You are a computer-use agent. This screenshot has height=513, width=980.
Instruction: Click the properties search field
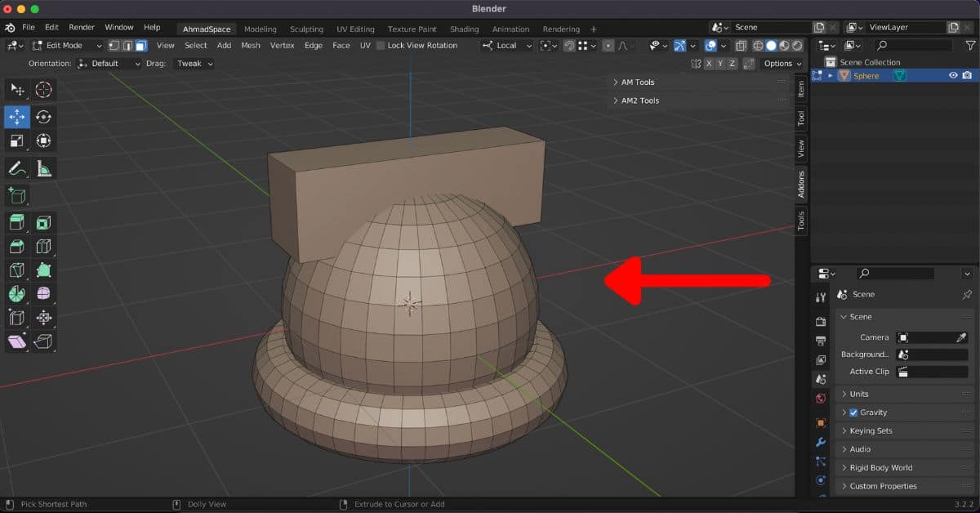pos(895,274)
